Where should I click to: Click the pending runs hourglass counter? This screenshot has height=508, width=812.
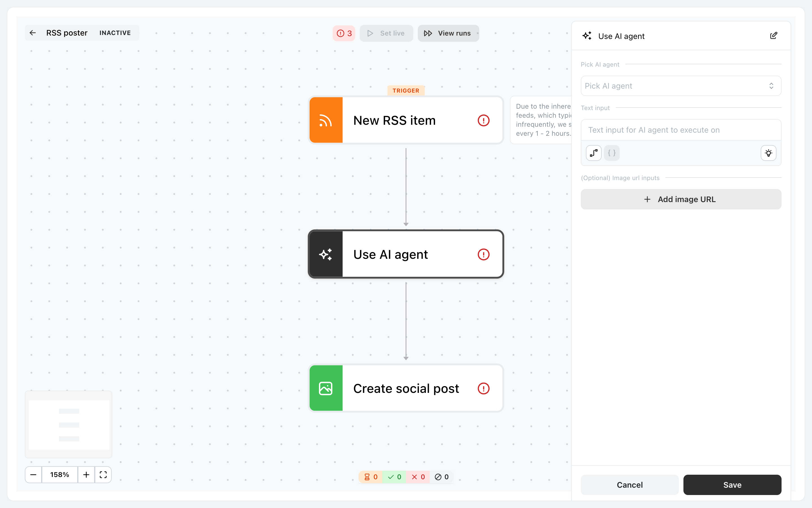pyautogui.click(x=371, y=477)
